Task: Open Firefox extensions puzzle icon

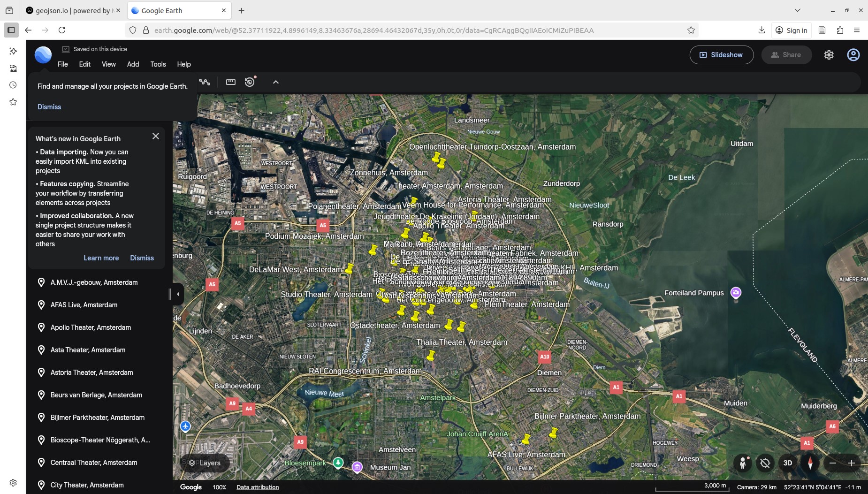Action: point(840,30)
